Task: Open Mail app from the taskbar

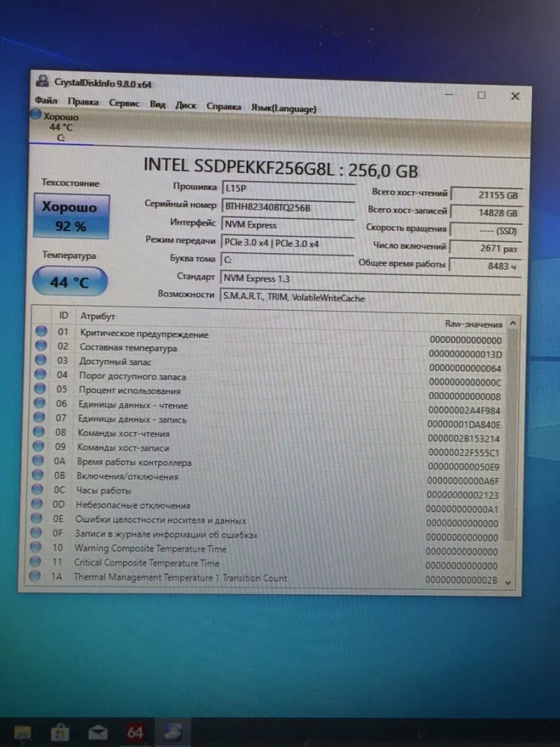Action: pyautogui.click(x=97, y=732)
